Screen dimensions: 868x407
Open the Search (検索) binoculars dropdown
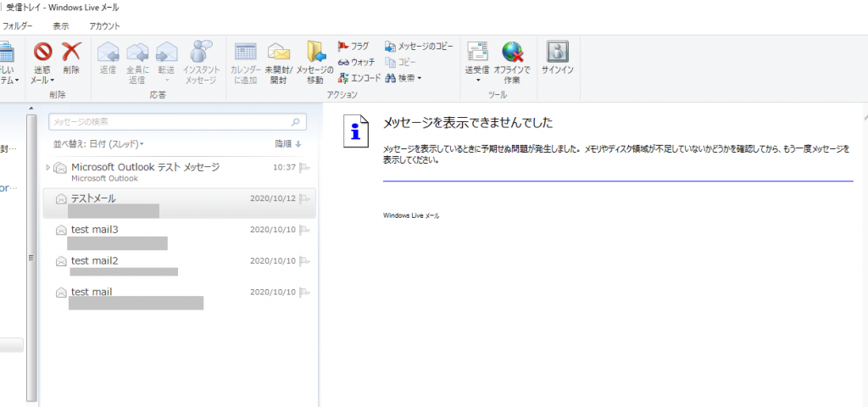point(403,78)
